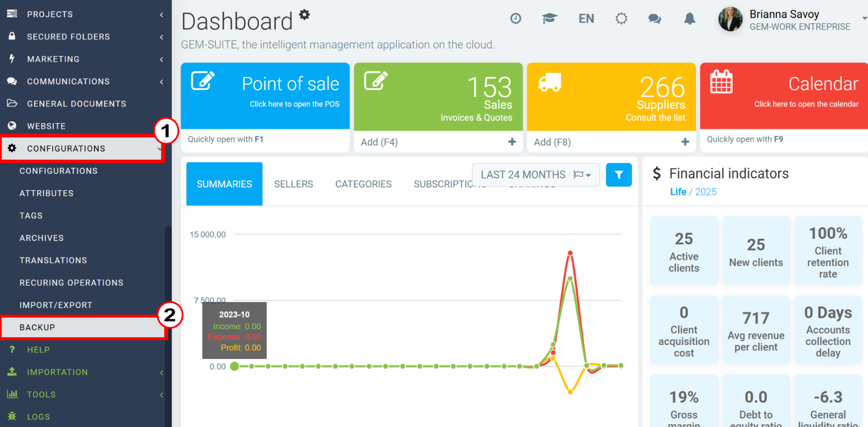The height and width of the screenshot is (427, 868).
Task: Click the Life link under Financial indicators
Action: click(x=678, y=192)
